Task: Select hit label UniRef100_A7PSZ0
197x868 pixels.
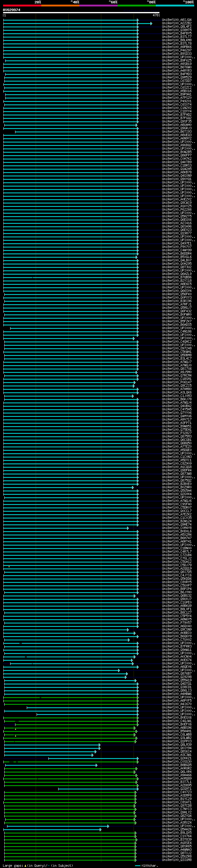Action: coord(177,98)
